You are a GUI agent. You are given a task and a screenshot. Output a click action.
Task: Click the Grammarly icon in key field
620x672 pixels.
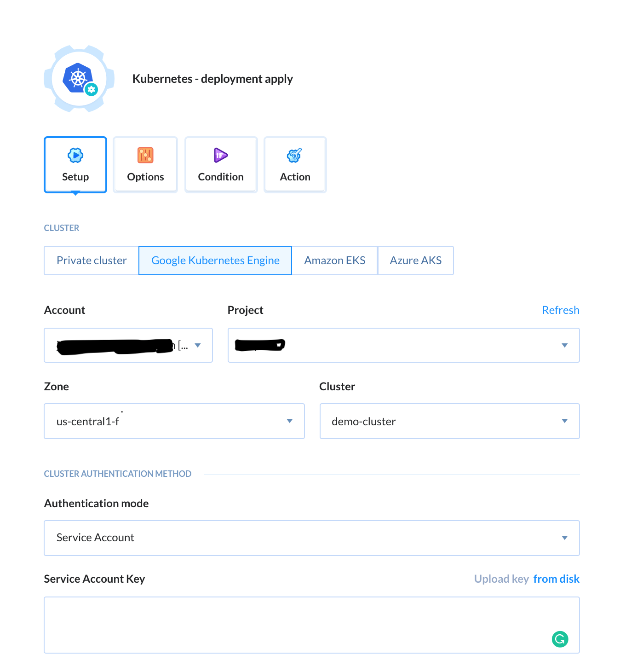click(x=560, y=639)
